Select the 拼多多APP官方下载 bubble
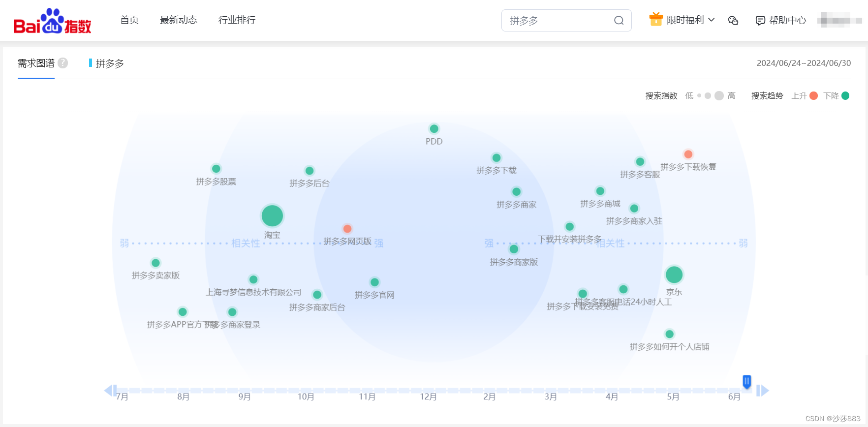 click(x=183, y=312)
